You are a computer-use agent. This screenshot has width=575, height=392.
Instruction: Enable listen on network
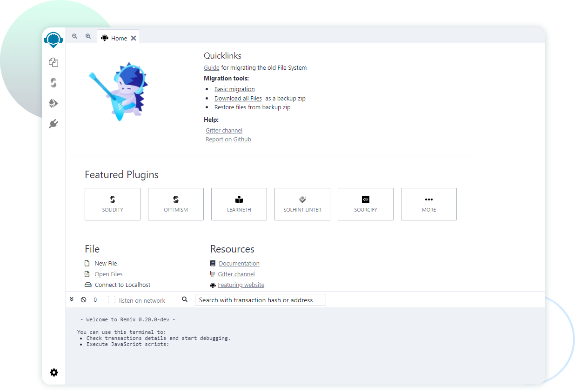(x=111, y=299)
